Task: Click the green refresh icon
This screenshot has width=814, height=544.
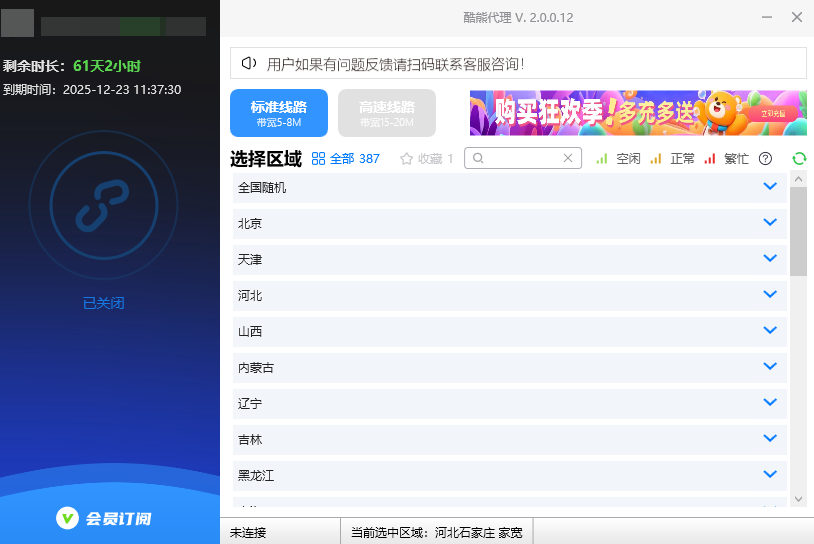Action: (799, 158)
